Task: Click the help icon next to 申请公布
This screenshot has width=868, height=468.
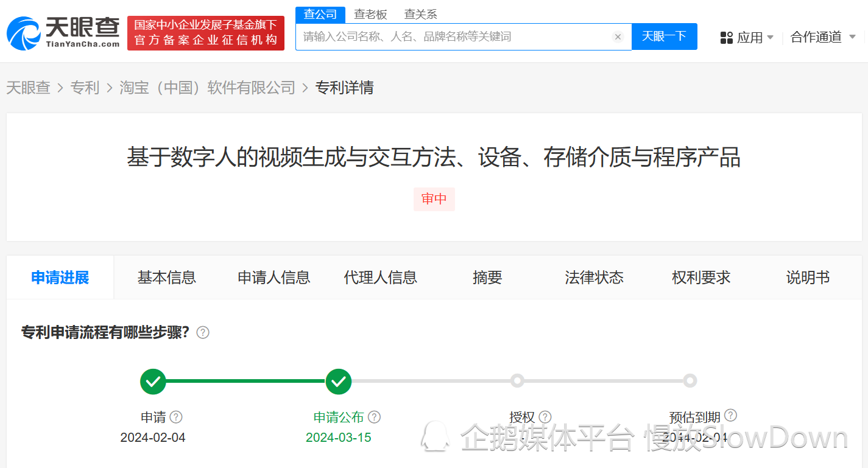Action: click(x=374, y=417)
